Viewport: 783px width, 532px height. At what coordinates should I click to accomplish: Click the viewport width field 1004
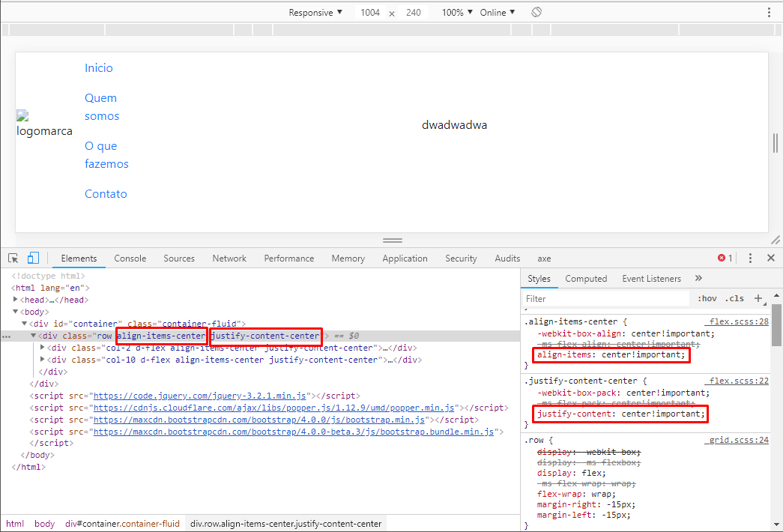[371, 13]
